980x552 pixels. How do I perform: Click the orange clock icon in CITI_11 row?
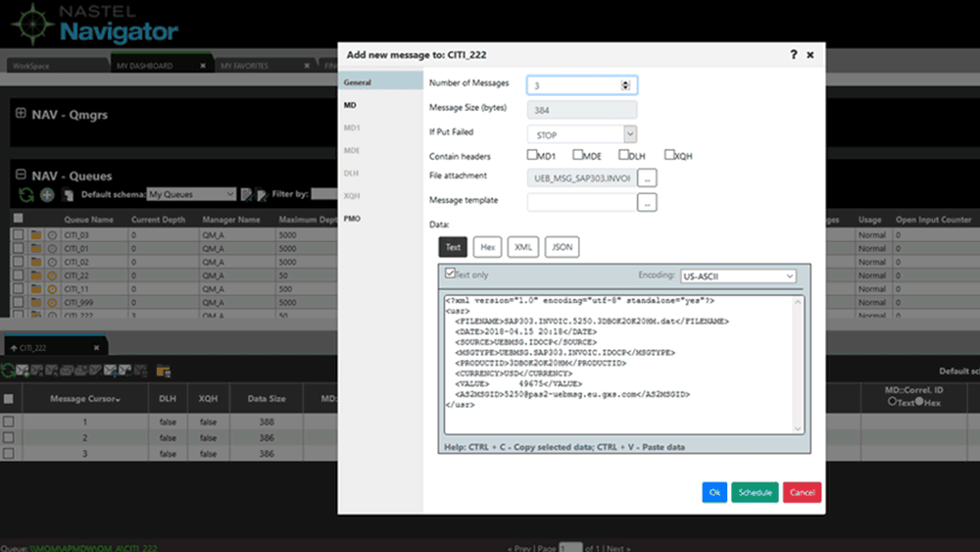53,289
